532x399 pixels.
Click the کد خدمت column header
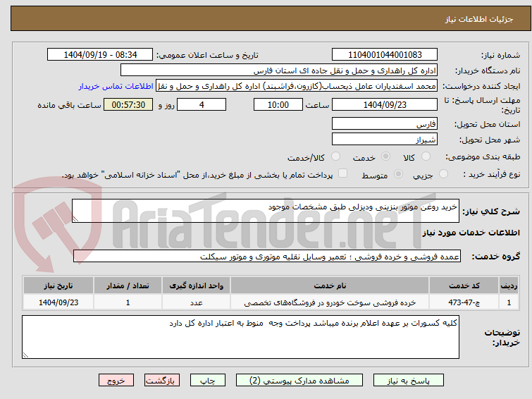pyautogui.click(x=464, y=286)
